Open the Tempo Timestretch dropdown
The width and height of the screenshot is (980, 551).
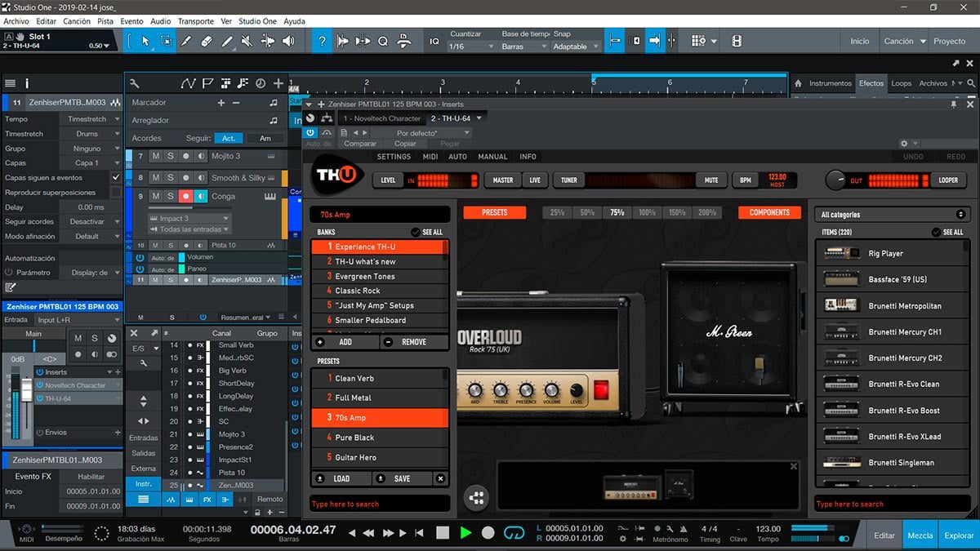click(x=91, y=119)
